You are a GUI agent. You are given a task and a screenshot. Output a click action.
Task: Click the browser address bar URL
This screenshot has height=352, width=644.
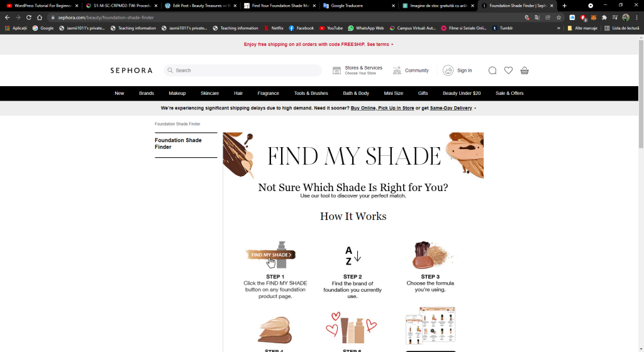tap(106, 18)
